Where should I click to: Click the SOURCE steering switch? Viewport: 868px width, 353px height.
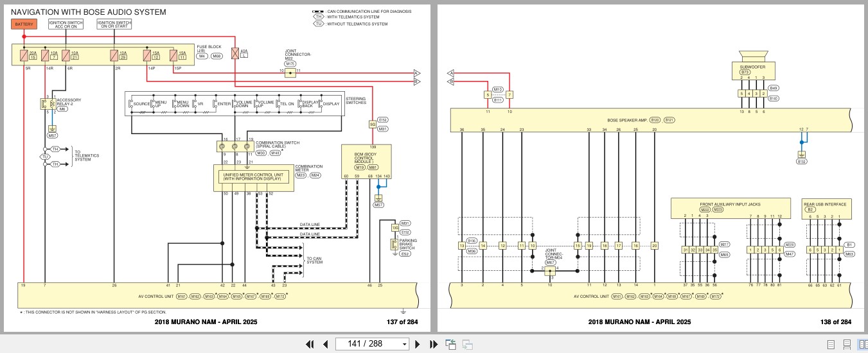point(141,103)
